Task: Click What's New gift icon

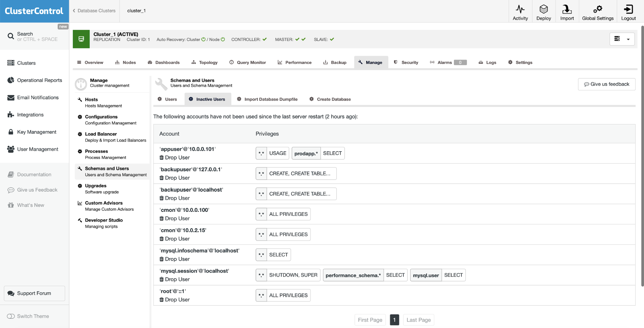Action: click(11, 205)
